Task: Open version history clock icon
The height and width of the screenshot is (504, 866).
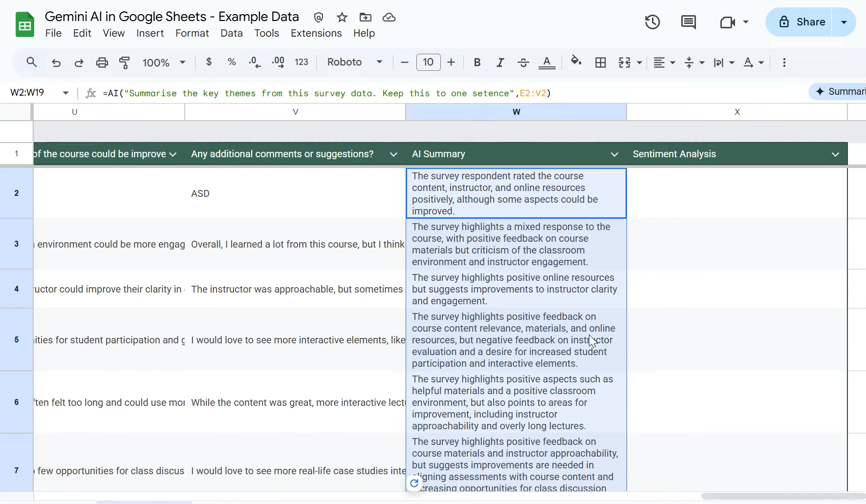Action: click(x=652, y=22)
